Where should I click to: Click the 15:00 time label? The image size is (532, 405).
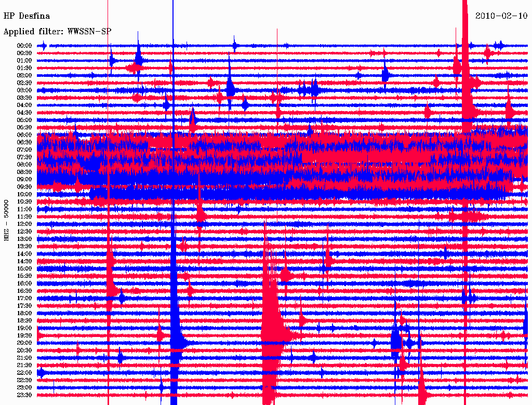tap(24, 268)
